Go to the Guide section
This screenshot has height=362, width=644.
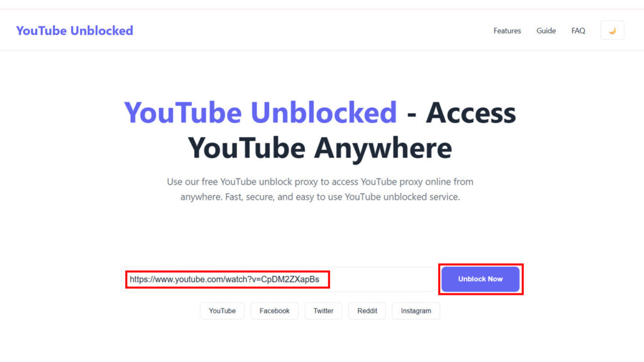pyautogui.click(x=546, y=31)
